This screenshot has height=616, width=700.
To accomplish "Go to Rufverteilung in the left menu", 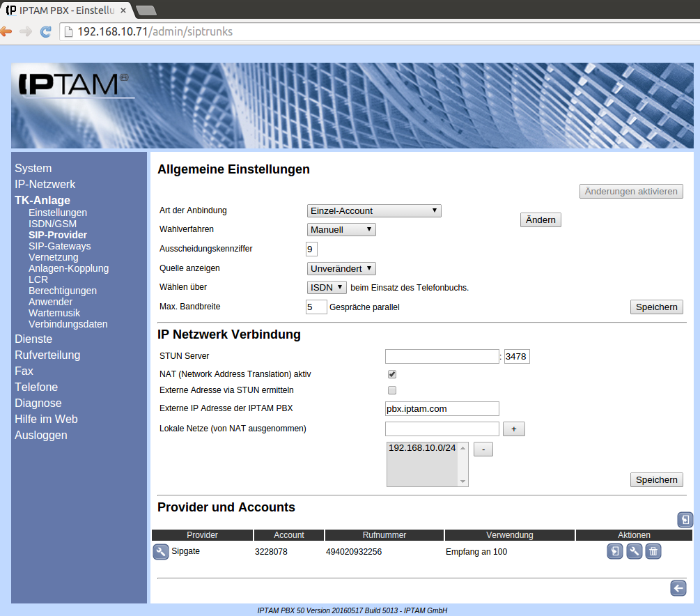I will tap(47, 355).
